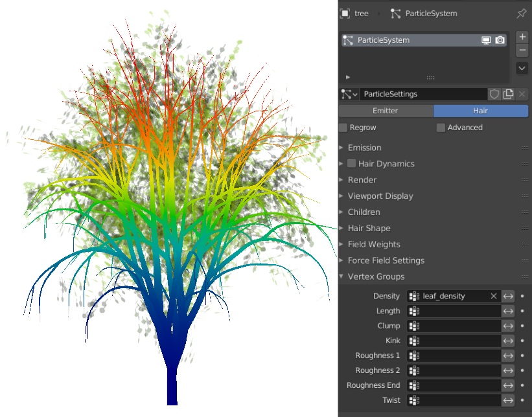
Task: Invert the Kink vertex group influence
Action: pos(508,341)
